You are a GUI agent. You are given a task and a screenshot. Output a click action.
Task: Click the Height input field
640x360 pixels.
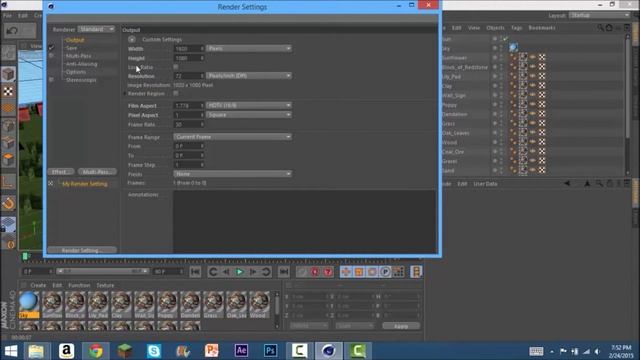(x=189, y=58)
